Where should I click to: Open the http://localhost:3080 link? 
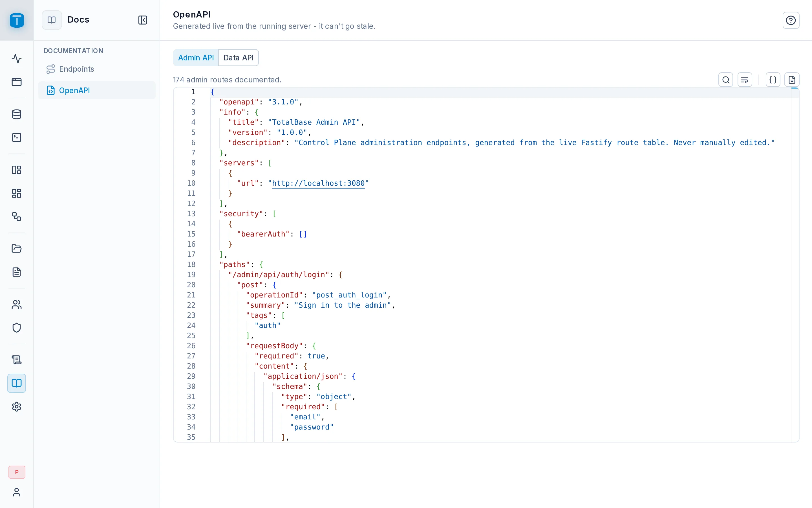(x=318, y=183)
